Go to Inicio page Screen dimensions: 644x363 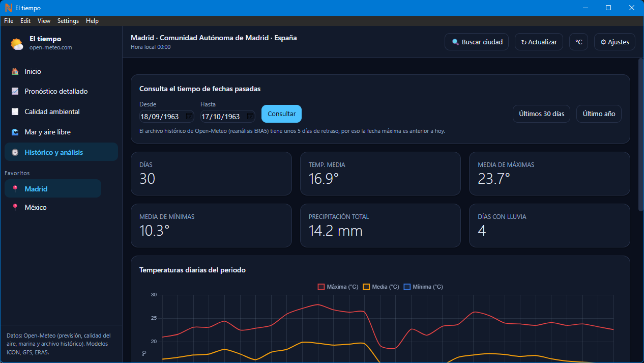click(x=61, y=72)
